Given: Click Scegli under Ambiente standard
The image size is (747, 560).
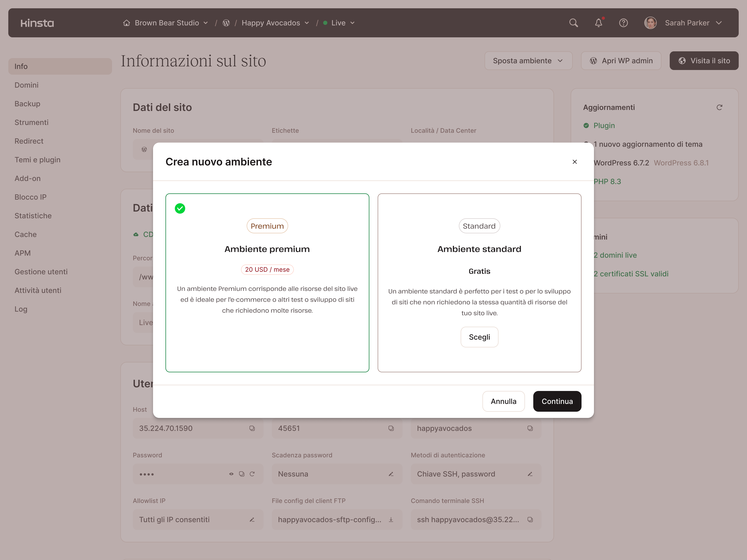Looking at the screenshot, I should tap(479, 337).
